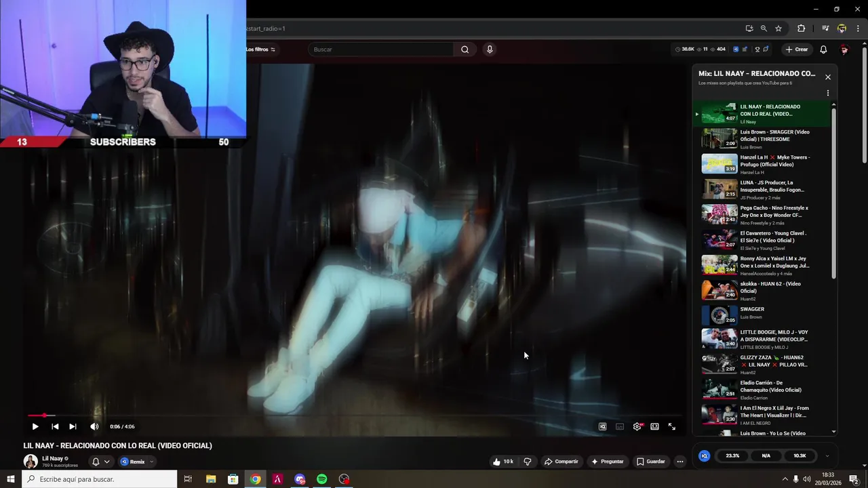Bookmark page with Chrome star icon
The height and width of the screenshot is (488, 868).
pyautogui.click(x=778, y=28)
